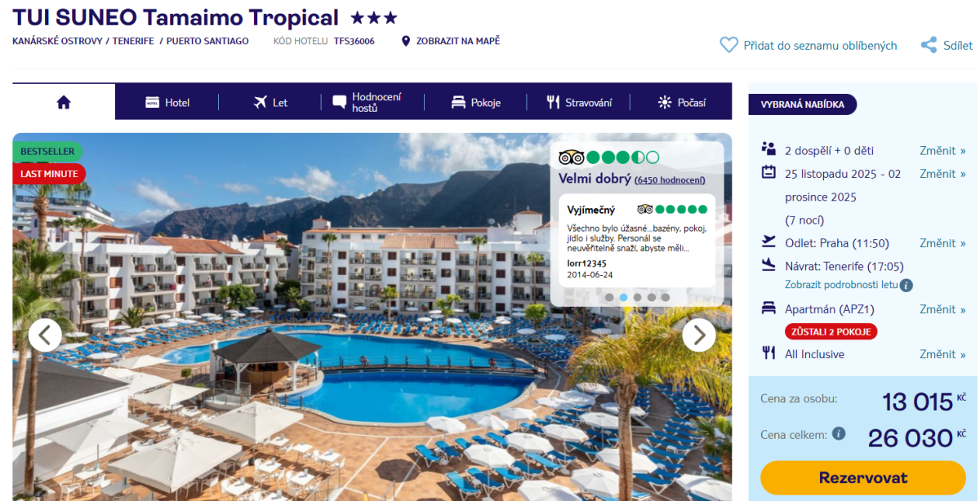Viewport: 980px width, 501px height.
Task: Open the Stravování tab
Action: (578, 102)
